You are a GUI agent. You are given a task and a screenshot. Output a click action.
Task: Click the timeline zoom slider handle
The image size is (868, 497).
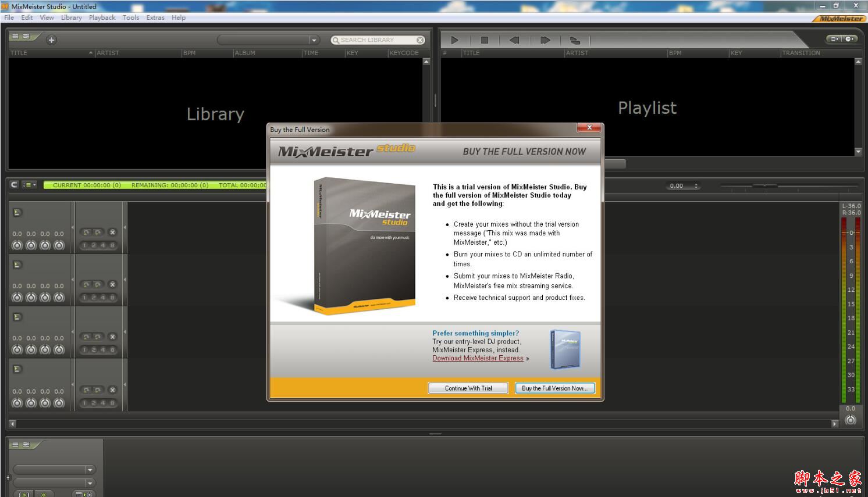point(765,185)
